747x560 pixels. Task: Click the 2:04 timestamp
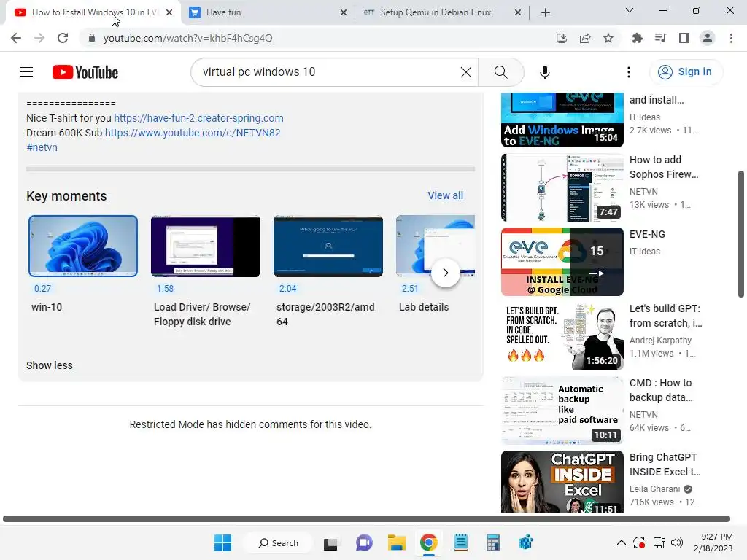coord(287,289)
